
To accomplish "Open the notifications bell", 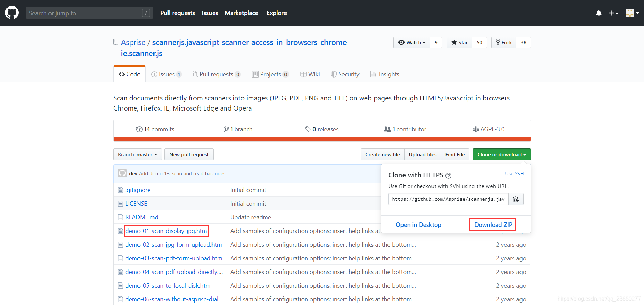I will coord(599,13).
